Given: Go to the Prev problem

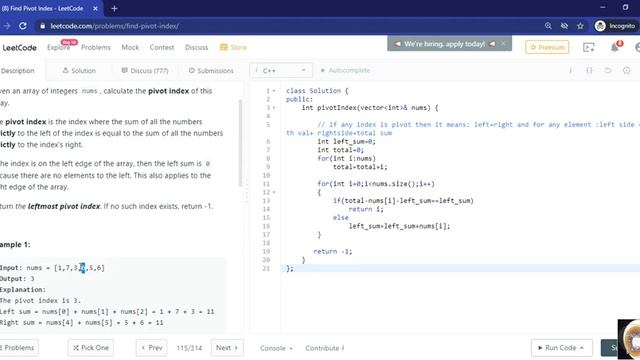Looking at the screenshot, I should coord(151,348).
